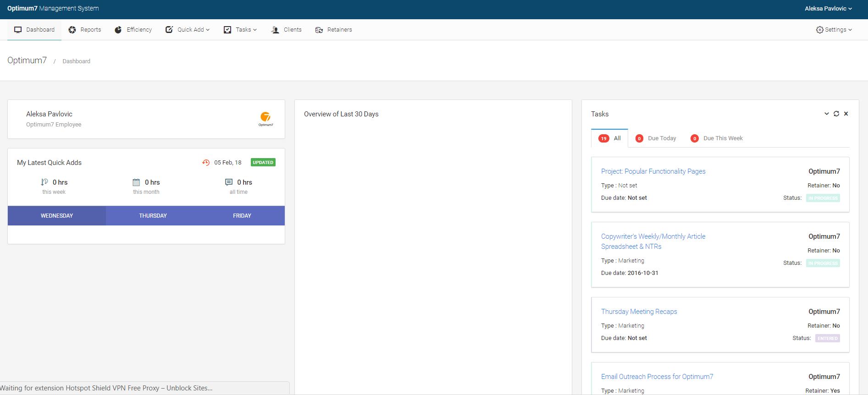Click the My Latest Quick Adds heading
Screen dimensions: 868x395
click(49, 163)
